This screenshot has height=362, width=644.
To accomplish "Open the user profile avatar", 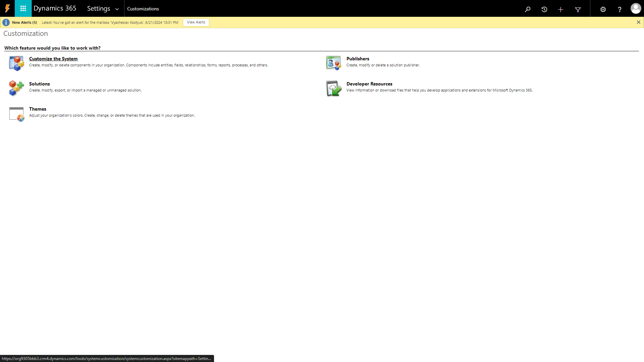I will pyautogui.click(x=636, y=8).
